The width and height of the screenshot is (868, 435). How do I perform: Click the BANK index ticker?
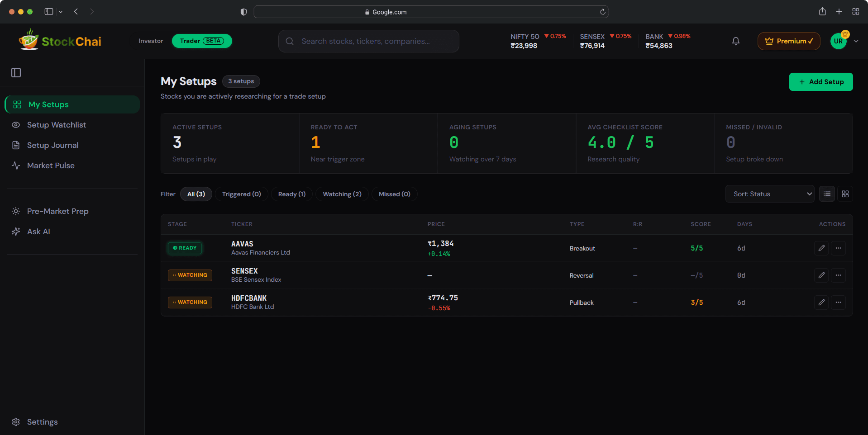(668, 41)
